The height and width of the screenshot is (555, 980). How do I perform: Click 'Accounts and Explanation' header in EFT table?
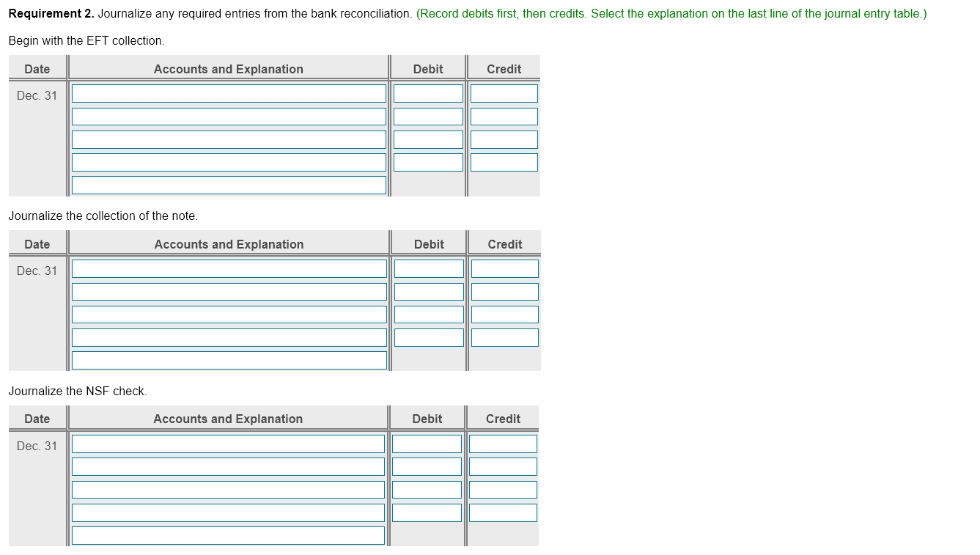229,69
